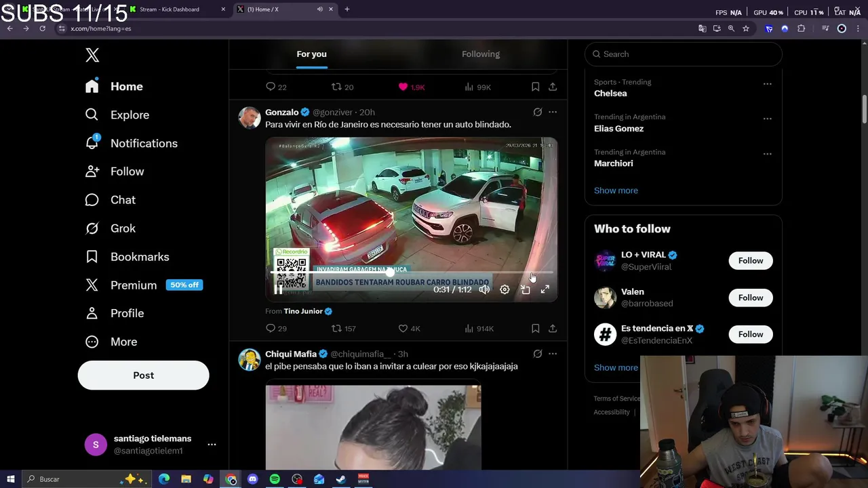Follow LO + VIRAL account
Image resolution: width=868 pixels, height=488 pixels.
(x=751, y=260)
